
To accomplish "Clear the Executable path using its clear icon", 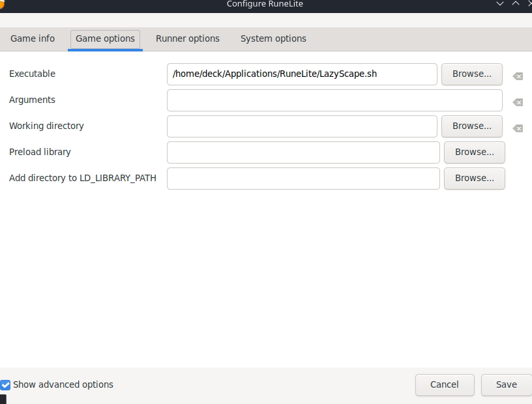I will (517, 76).
